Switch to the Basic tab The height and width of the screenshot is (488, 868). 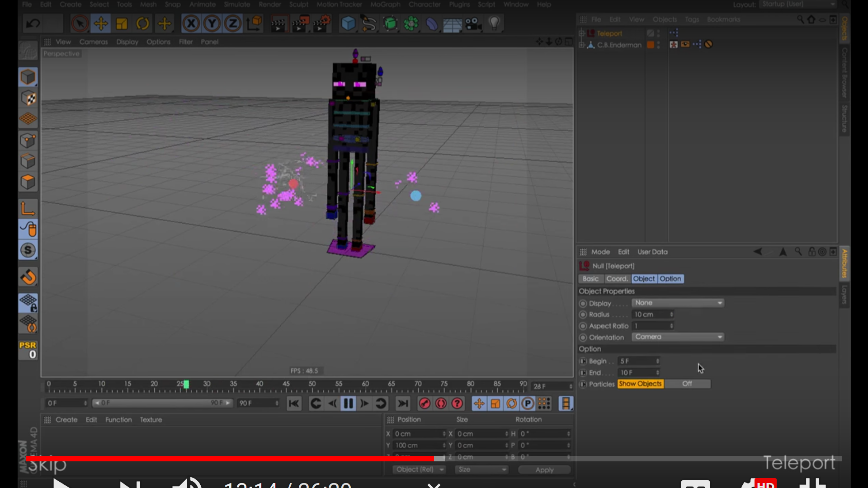590,279
